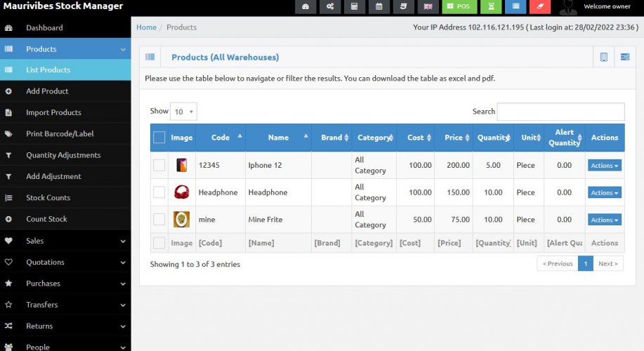Open the calendar icon in top bar
Viewport: 644px width, 351px height.
click(x=379, y=6)
